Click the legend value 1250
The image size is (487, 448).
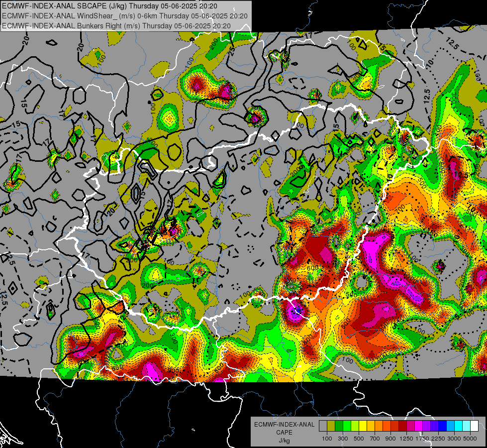pyautogui.click(x=406, y=439)
